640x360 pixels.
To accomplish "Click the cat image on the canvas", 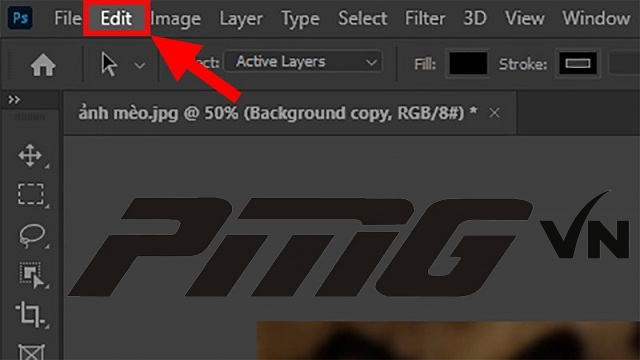I will [448, 340].
